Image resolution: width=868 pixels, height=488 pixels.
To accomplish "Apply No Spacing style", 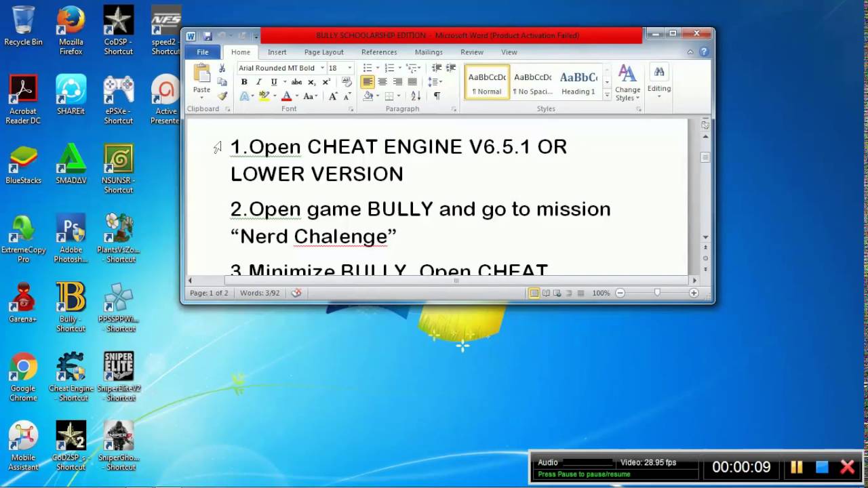I will (532, 82).
